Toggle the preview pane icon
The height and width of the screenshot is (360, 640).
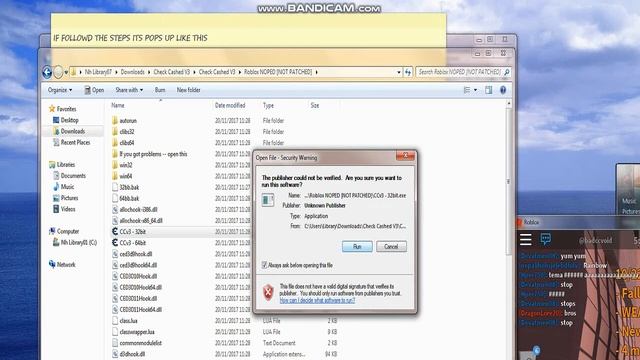[489, 90]
